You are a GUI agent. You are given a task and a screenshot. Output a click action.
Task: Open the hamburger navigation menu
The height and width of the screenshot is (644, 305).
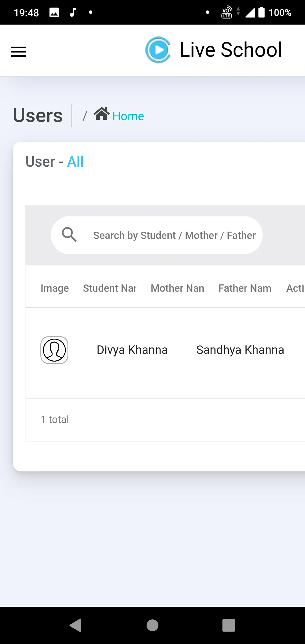pyautogui.click(x=19, y=52)
